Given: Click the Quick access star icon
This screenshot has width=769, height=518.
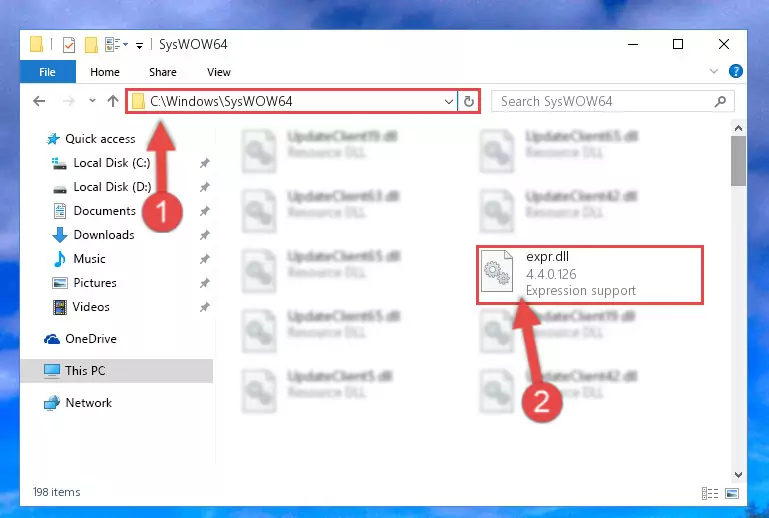Looking at the screenshot, I should click(53, 139).
